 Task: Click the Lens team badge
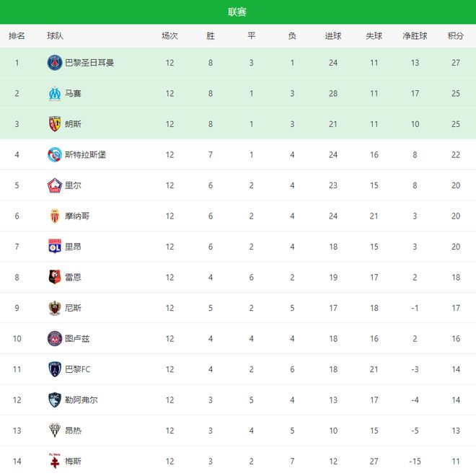[55, 124]
